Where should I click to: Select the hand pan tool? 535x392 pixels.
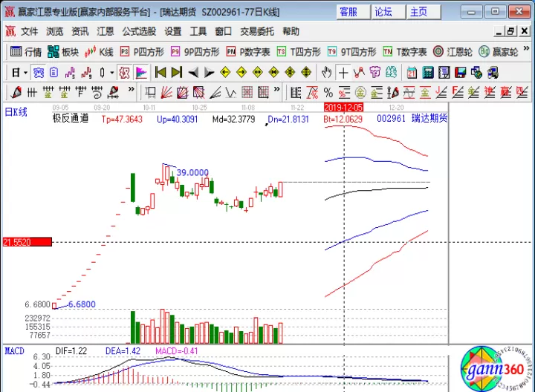click(x=326, y=72)
